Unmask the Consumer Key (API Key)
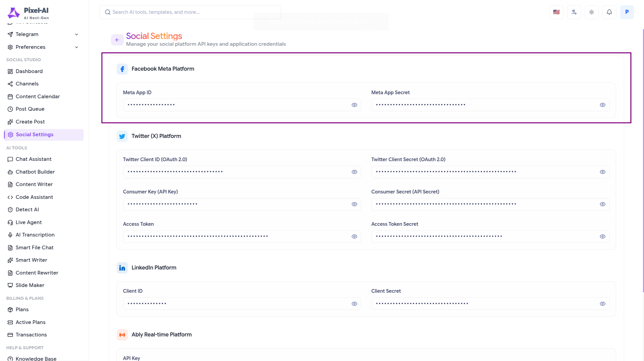 click(354, 204)
